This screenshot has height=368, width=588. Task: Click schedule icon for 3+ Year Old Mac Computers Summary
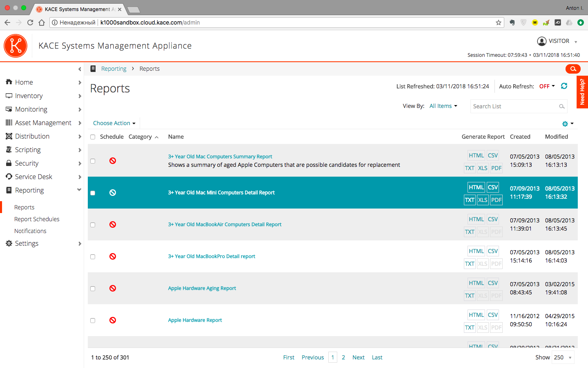pyautogui.click(x=113, y=161)
